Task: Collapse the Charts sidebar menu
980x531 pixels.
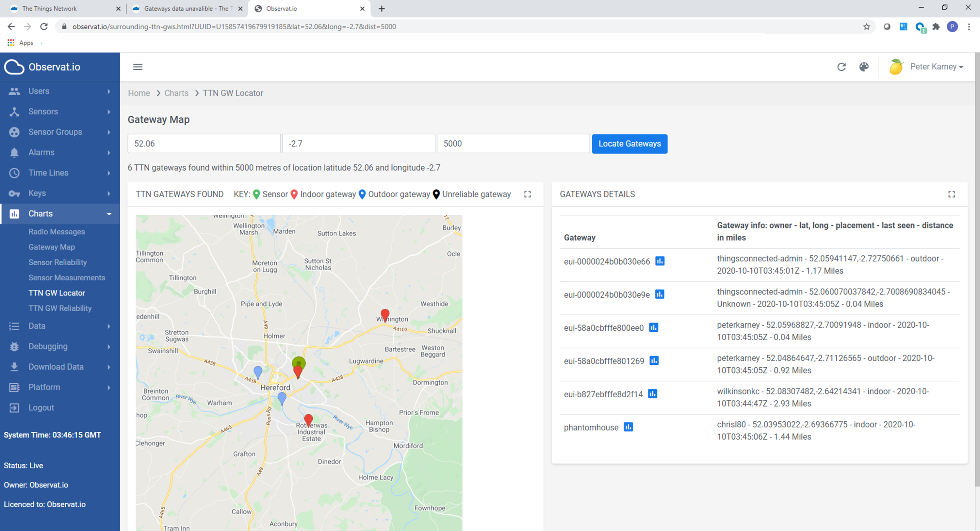Action: click(60, 213)
